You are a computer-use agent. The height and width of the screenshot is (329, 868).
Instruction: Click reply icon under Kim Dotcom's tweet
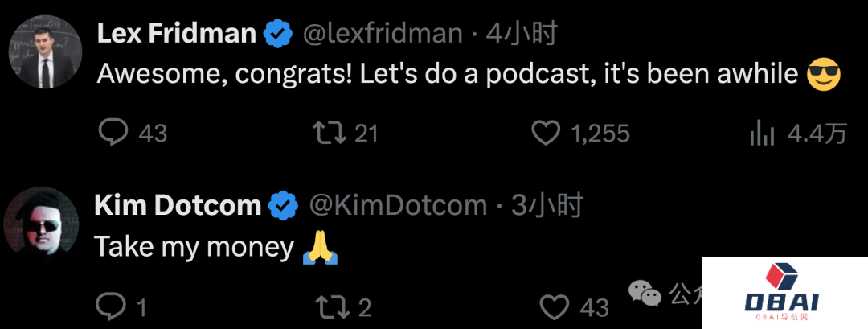click(109, 306)
